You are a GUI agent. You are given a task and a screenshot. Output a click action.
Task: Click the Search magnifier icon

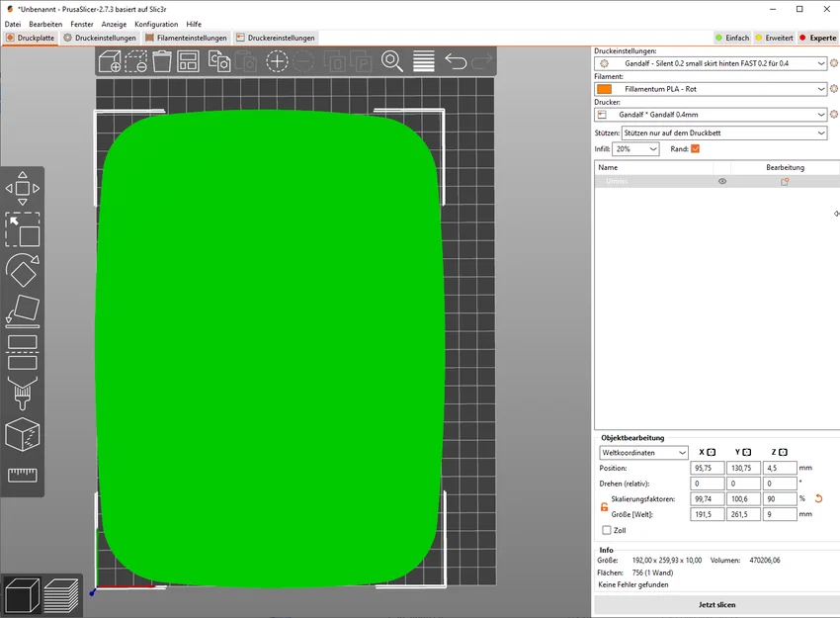click(391, 61)
